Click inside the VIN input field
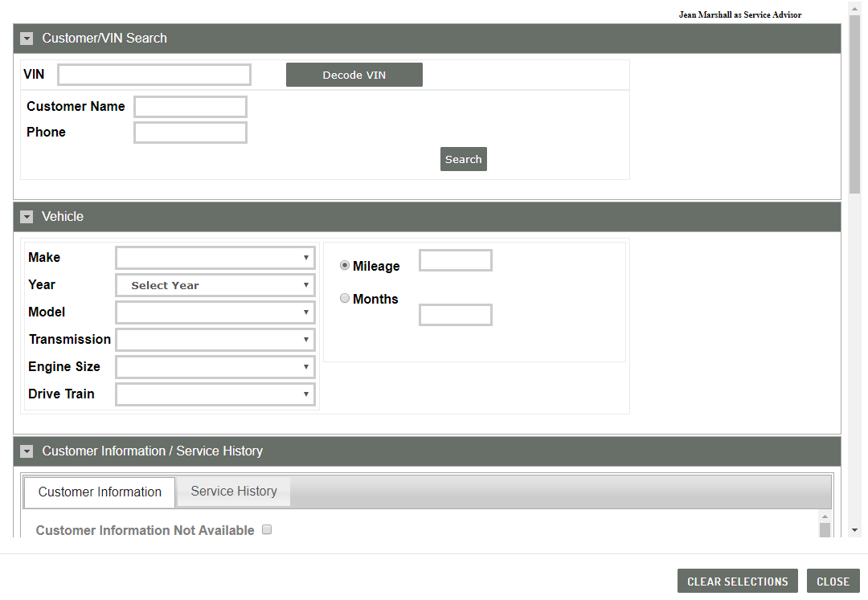The width and height of the screenshot is (868, 600). [x=154, y=74]
